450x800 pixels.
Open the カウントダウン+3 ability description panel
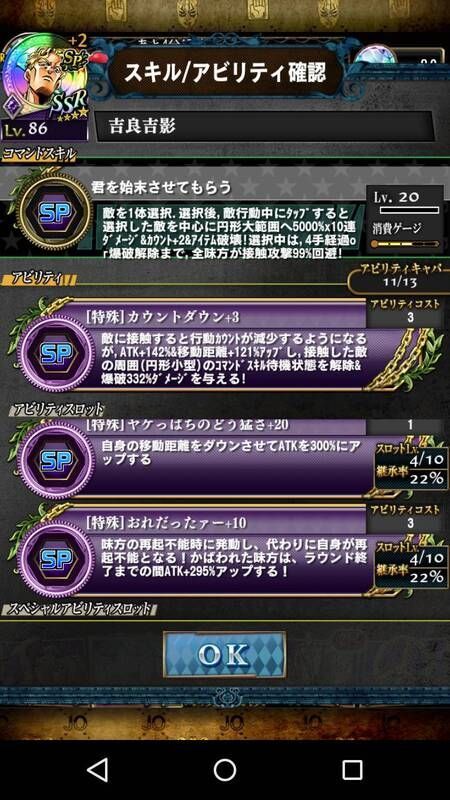[224, 360]
